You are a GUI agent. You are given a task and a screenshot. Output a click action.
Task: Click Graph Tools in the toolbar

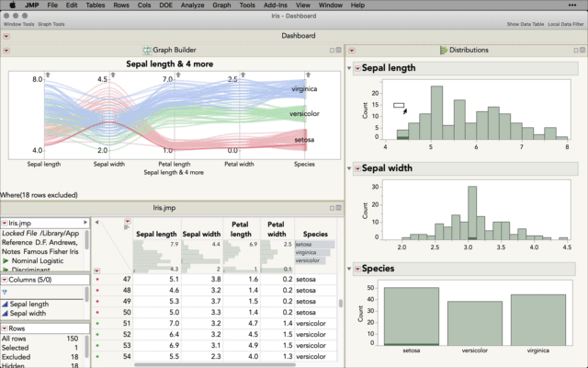[x=51, y=24]
